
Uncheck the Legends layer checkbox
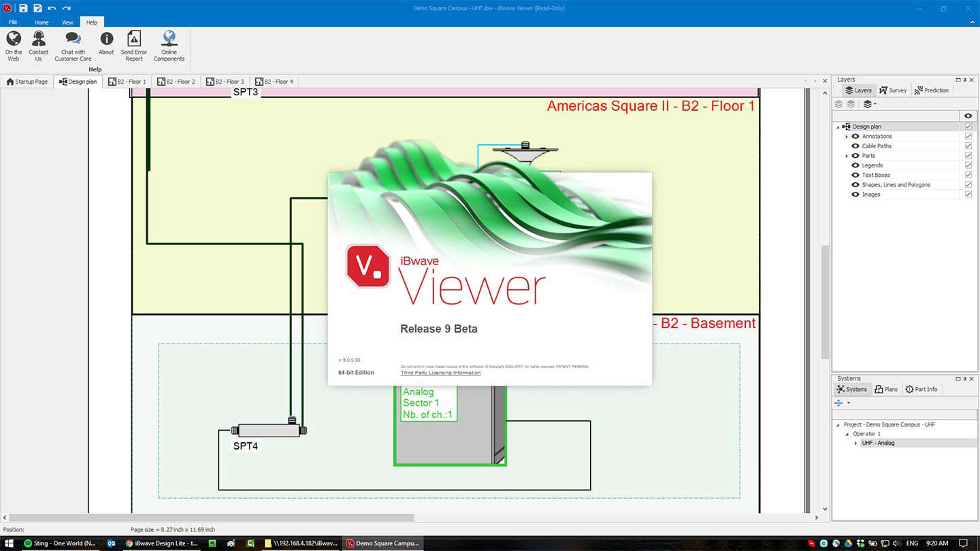coord(968,165)
